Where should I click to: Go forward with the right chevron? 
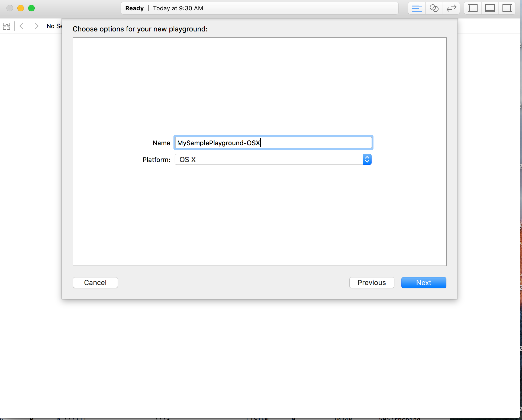[36, 26]
